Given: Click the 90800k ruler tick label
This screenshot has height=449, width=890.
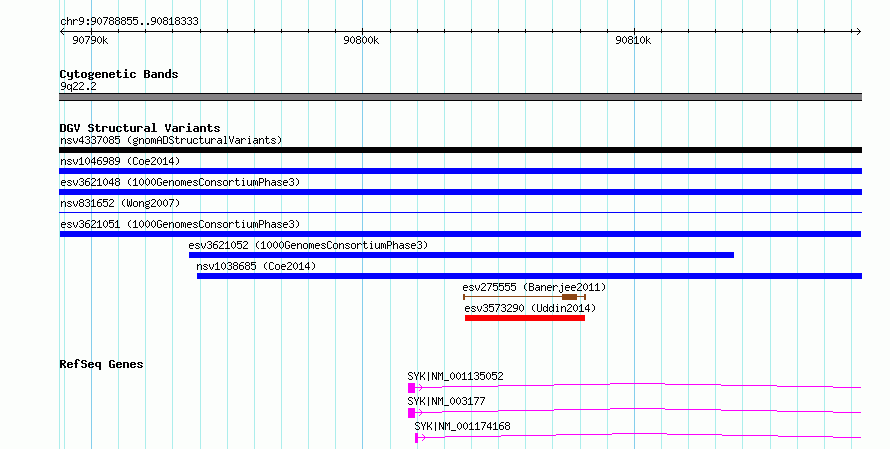Looking at the screenshot, I should tap(362, 40).
